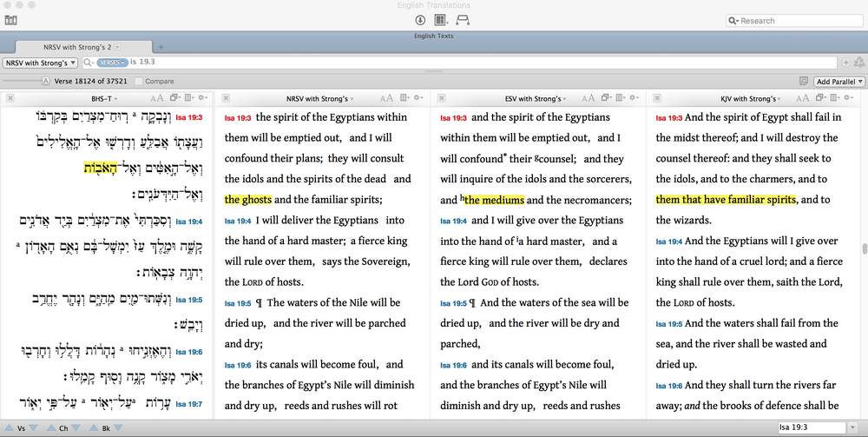Go to the next verse with the Vs down arrow
Screen dimensions: 868x437
[35, 428]
